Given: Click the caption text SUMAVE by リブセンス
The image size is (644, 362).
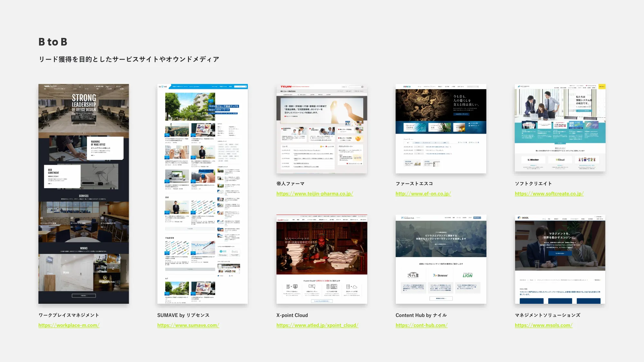Looking at the screenshot, I should click(x=183, y=315).
